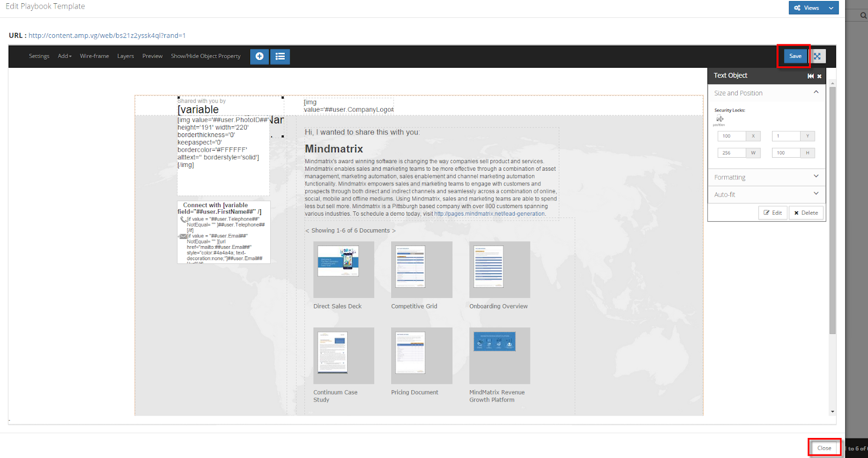Edit the Y position field

pos(786,136)
